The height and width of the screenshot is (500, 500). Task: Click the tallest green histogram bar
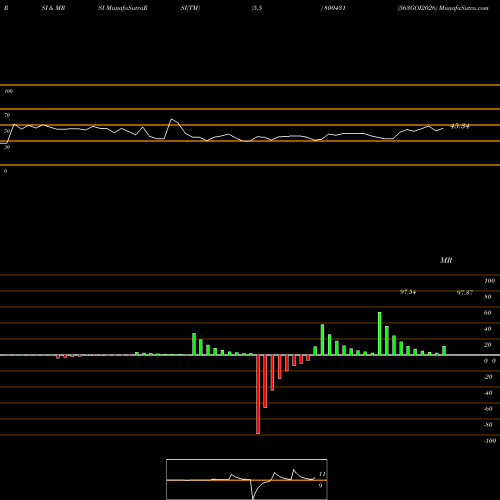coord(380,334)
